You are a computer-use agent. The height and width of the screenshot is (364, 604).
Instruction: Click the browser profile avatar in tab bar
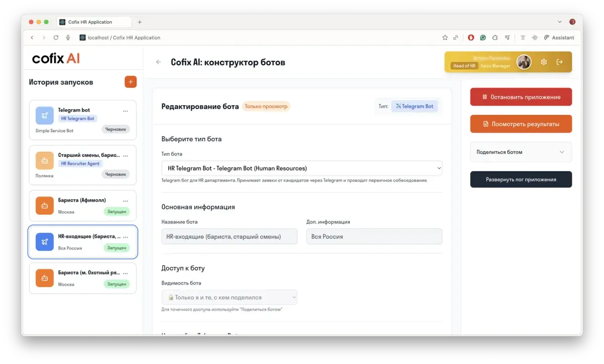[x=572, y=22]
